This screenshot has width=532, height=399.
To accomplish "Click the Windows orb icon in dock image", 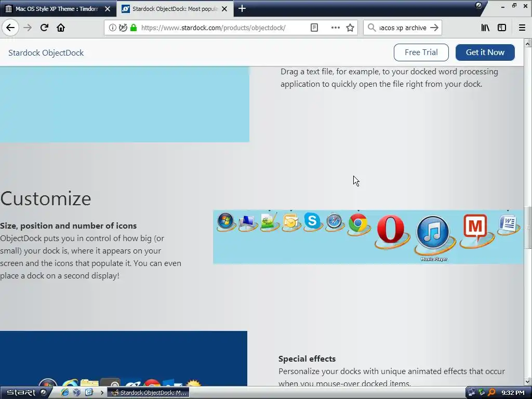I will 225,221.
